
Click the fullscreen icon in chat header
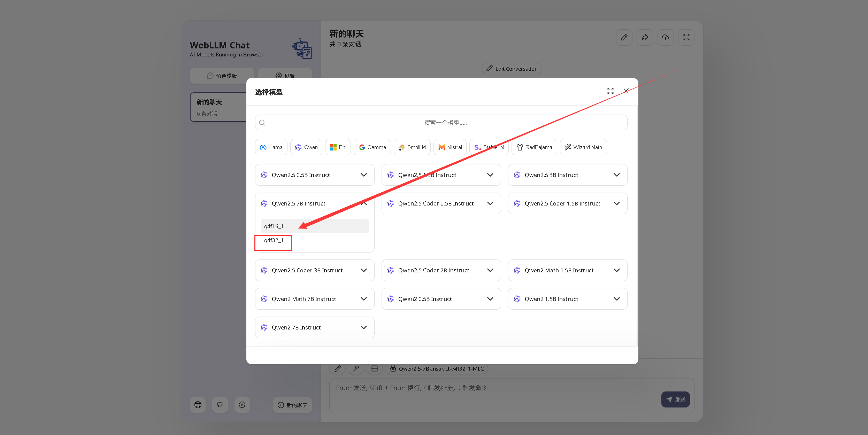click(x=686, y=37)
